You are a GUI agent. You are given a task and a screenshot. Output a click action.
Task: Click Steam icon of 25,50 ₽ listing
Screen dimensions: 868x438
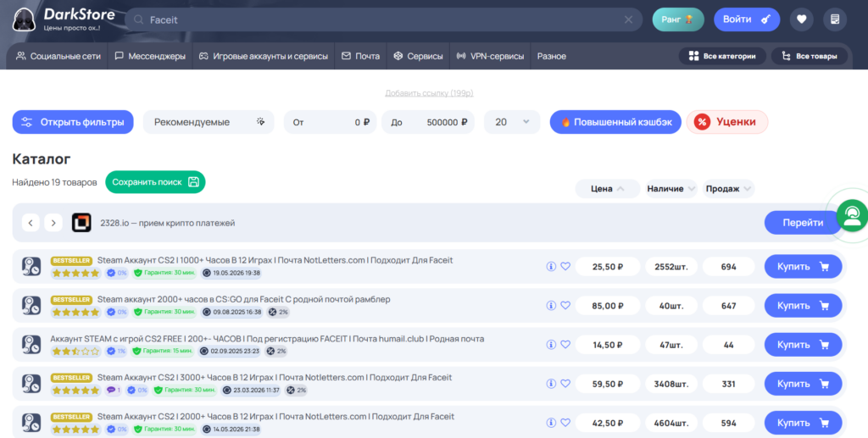pyautogui.click(x=31, y=267)
